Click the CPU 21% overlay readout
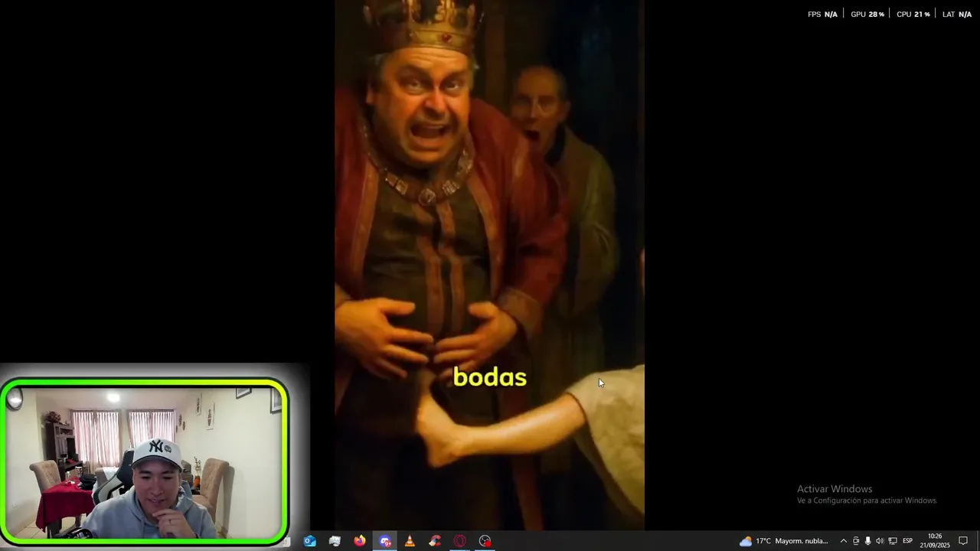The height and width of the screenshot is (551, 980). 913,15
